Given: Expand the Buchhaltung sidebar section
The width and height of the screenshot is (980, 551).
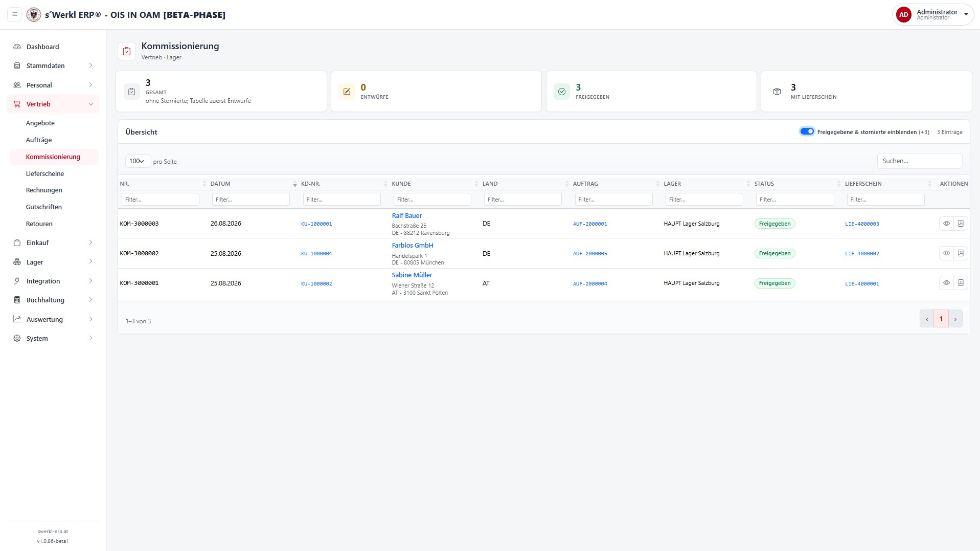Looking at the screenshot, I should click(53, 300).
